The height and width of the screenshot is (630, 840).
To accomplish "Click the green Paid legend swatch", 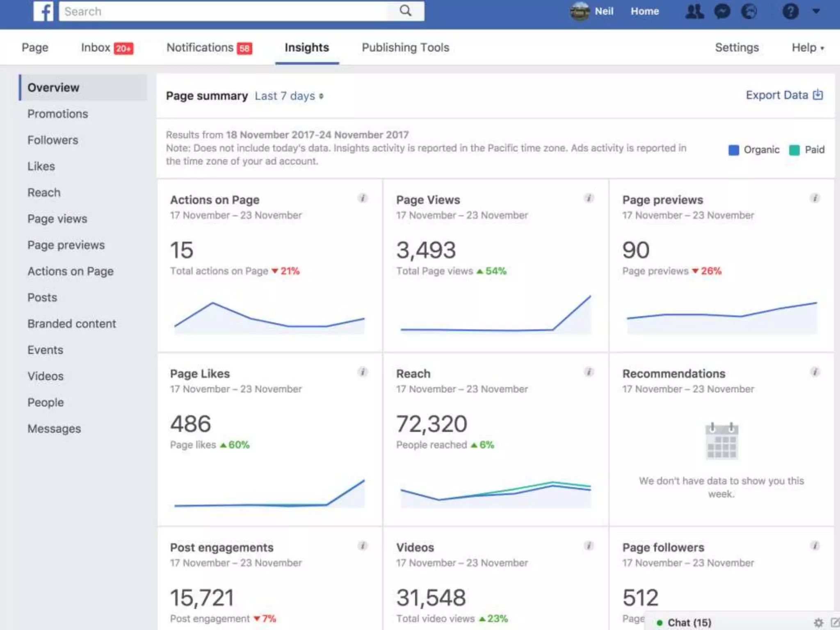I will 794,150.
